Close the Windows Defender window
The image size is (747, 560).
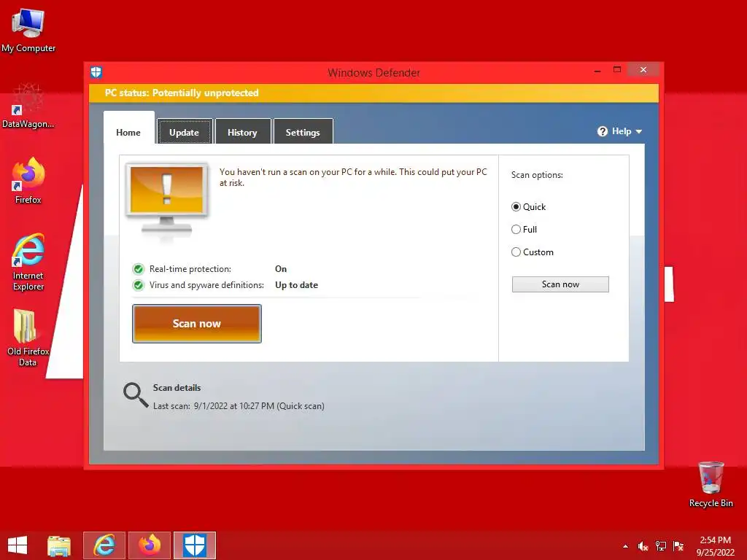tap(643, 69)
